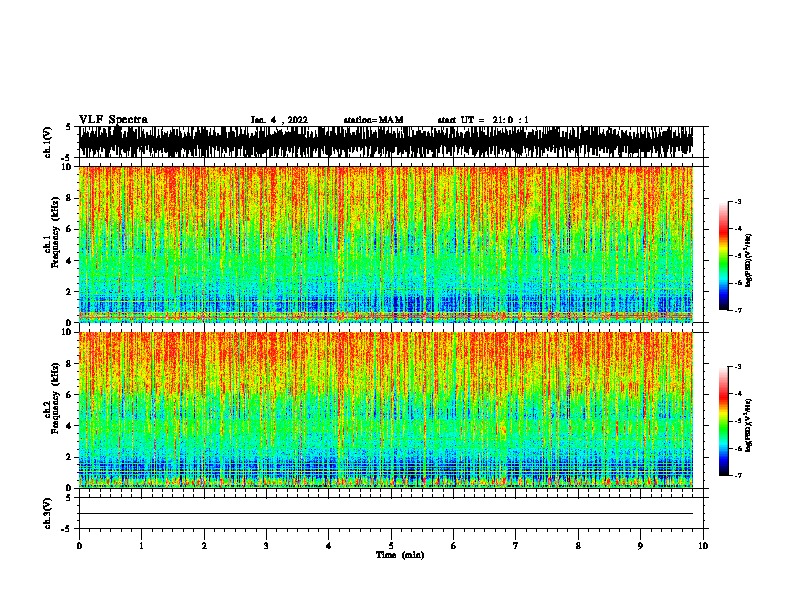Click the ch.3 voltage flat-line panel
The image size is (792, 612).
(x=390, y=513)
